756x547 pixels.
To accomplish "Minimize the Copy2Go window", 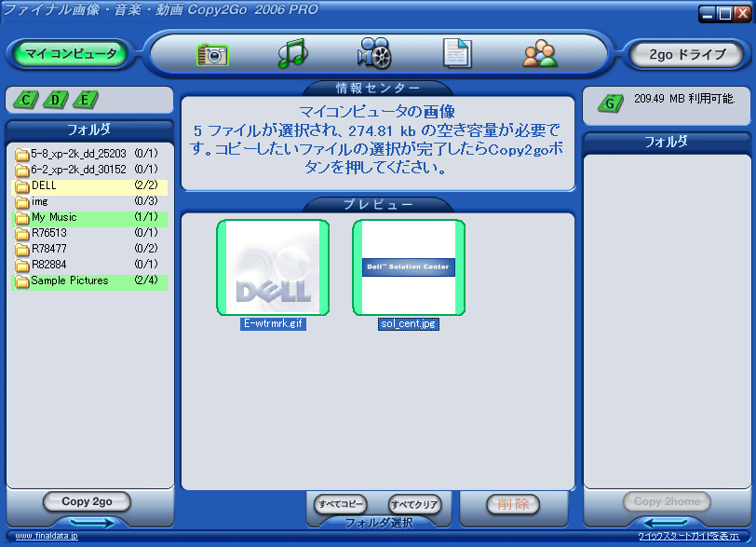I will [x=708, y=13].
